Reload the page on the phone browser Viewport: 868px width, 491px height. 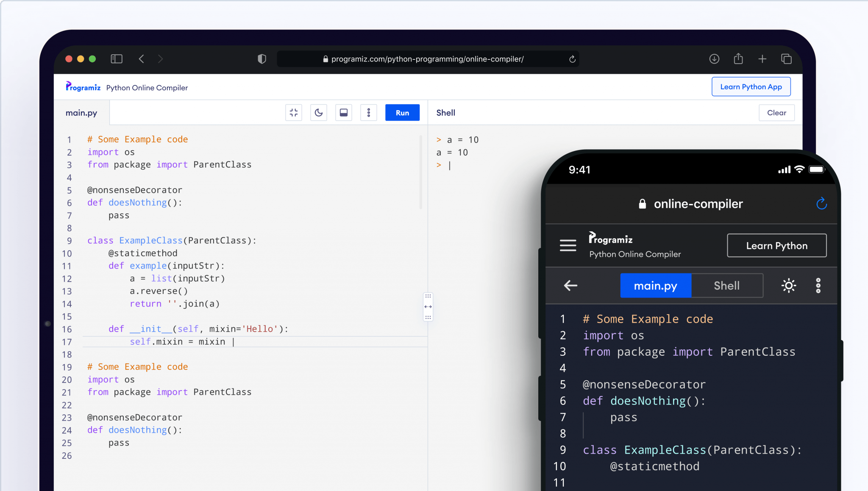tap(821, 204)
